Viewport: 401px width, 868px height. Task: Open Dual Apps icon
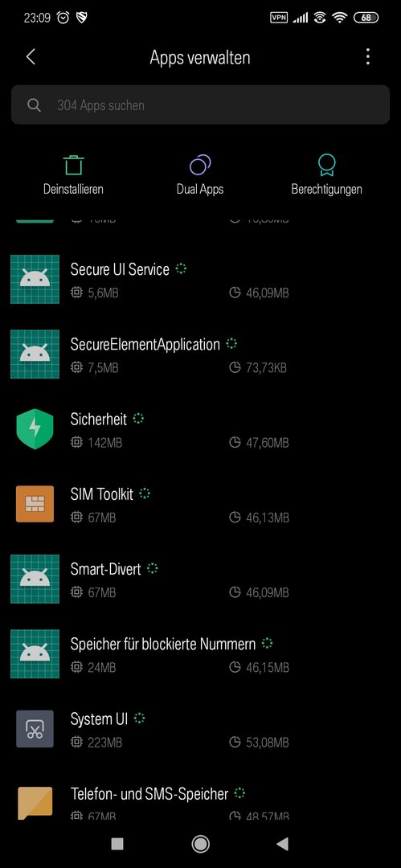(200, 165)
